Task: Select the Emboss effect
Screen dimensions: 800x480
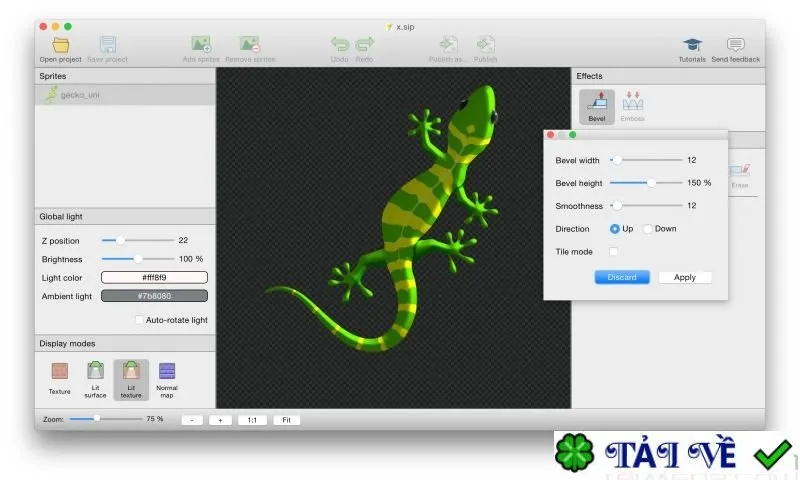Action: [633, 107]
